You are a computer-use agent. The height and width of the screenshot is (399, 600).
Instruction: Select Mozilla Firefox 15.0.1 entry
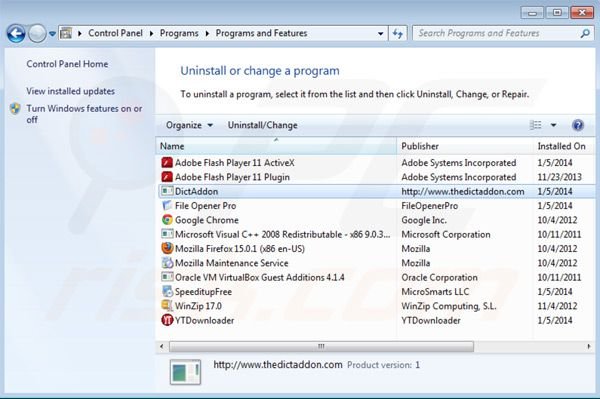tap(240, 249)
